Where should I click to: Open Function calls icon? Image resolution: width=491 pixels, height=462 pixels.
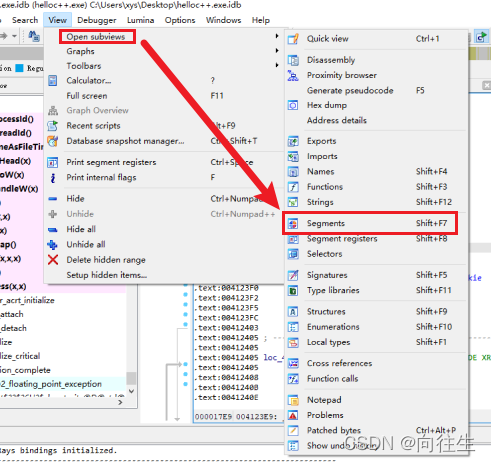click(293, 379)
